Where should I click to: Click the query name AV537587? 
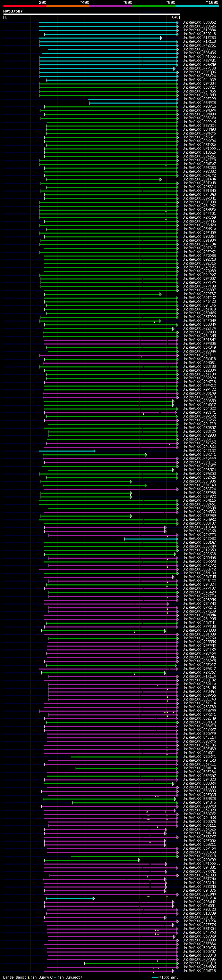pyautogui.click(x=13, y=11)
